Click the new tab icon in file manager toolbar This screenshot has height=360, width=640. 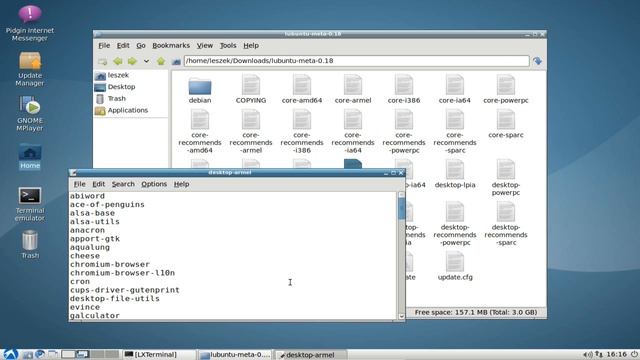click(102, 61)
